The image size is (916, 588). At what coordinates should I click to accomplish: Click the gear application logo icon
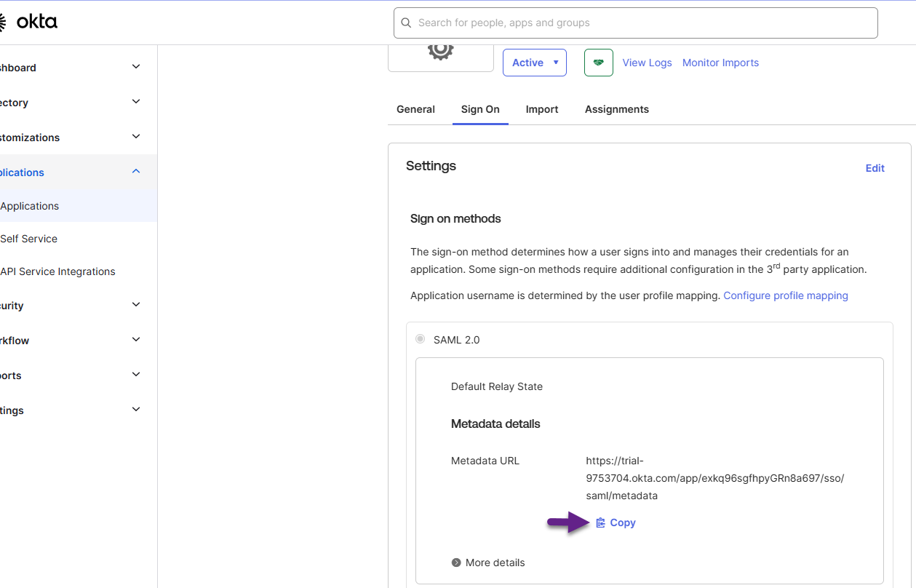coord(440,51)
